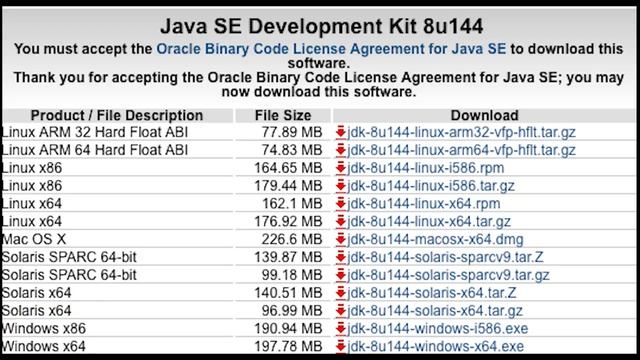
Task: Click download arrow beside jdk-8u144-solaris-sparcv9.tar.gz
Action: tap(341, 275)
